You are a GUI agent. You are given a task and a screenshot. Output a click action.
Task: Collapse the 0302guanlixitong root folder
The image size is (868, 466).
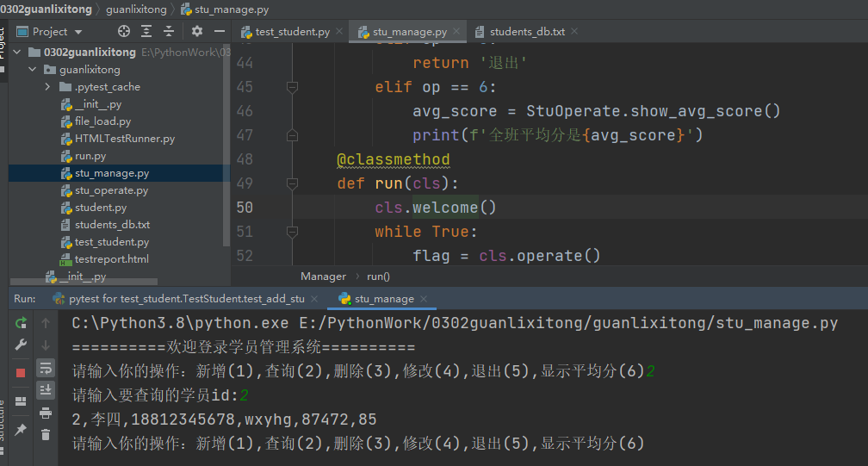point(17,52)
